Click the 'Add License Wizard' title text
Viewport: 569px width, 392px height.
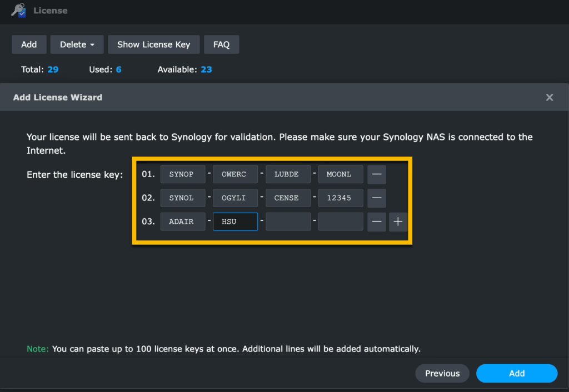[x=58, y=97]
